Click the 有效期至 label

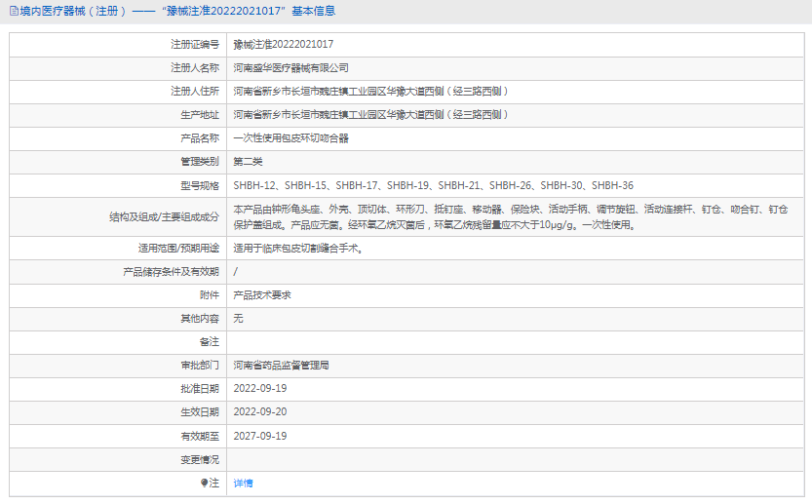(x=200, y=436)
